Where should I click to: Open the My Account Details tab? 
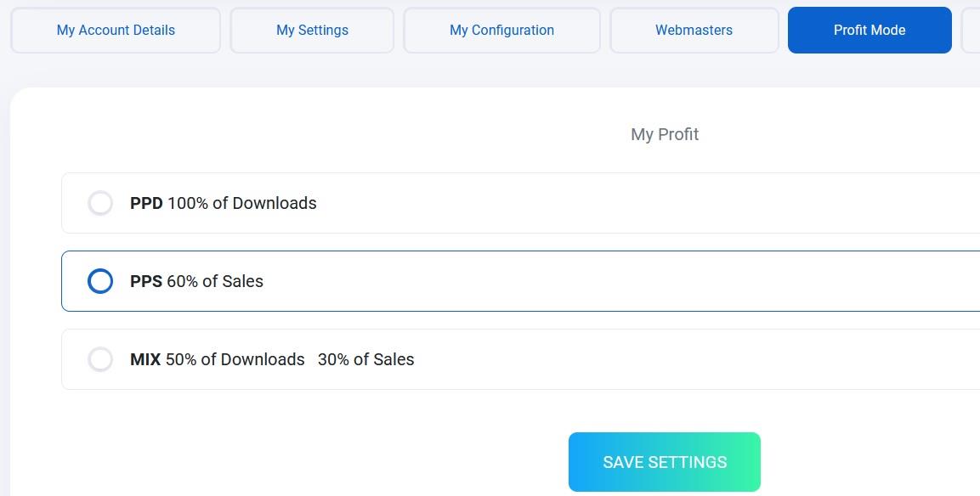click(116, 30)
